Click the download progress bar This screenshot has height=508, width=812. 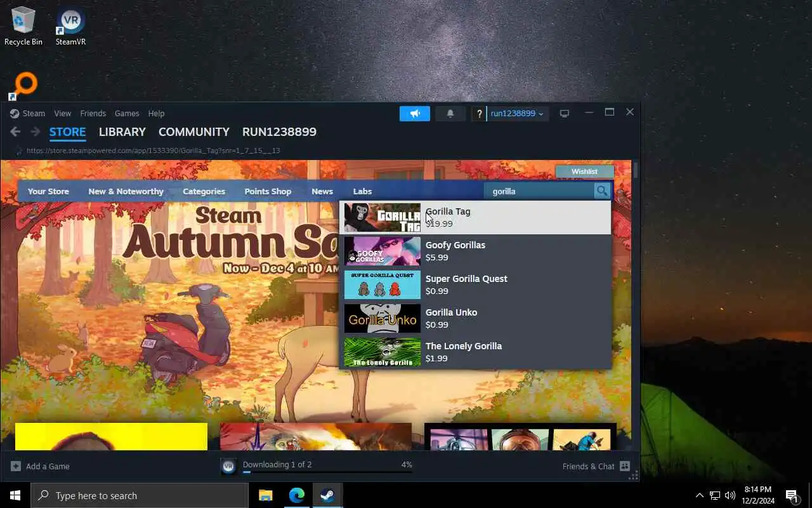327,472
